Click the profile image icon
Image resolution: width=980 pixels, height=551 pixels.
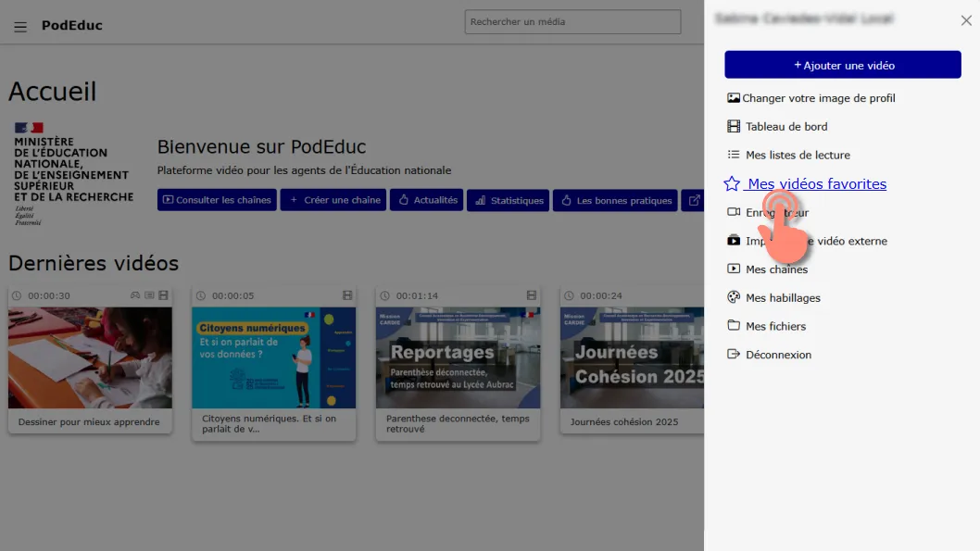(x=733, y=98)
